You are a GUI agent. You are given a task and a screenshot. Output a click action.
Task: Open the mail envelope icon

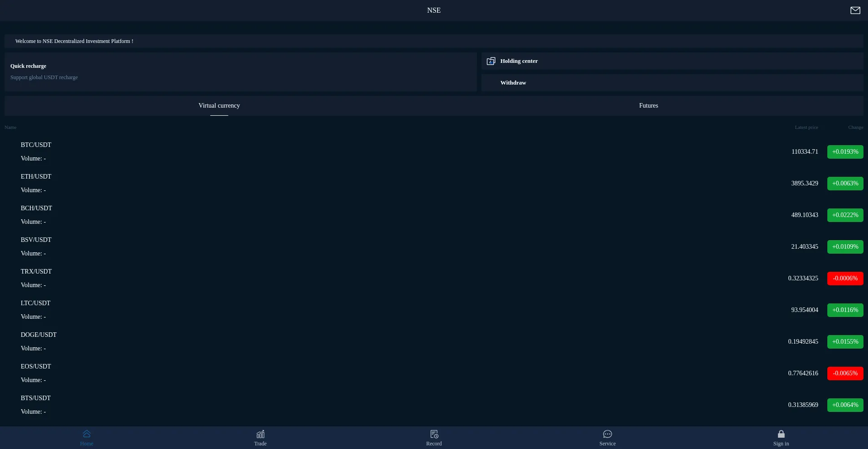855,10
